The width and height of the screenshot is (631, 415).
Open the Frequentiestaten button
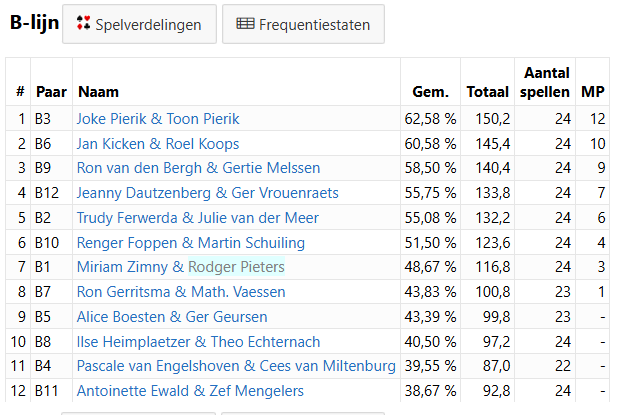pos(303,24)
